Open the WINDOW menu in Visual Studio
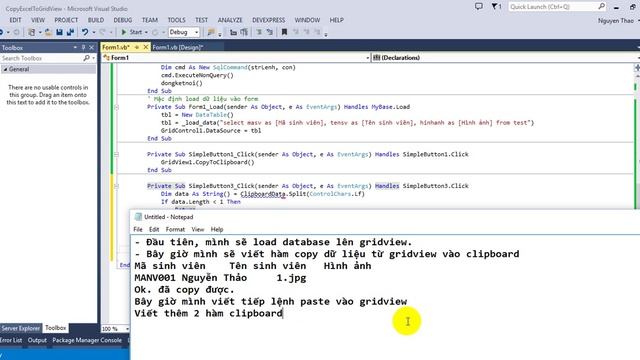Screen dimensions: 640x360 click(307, 20)
